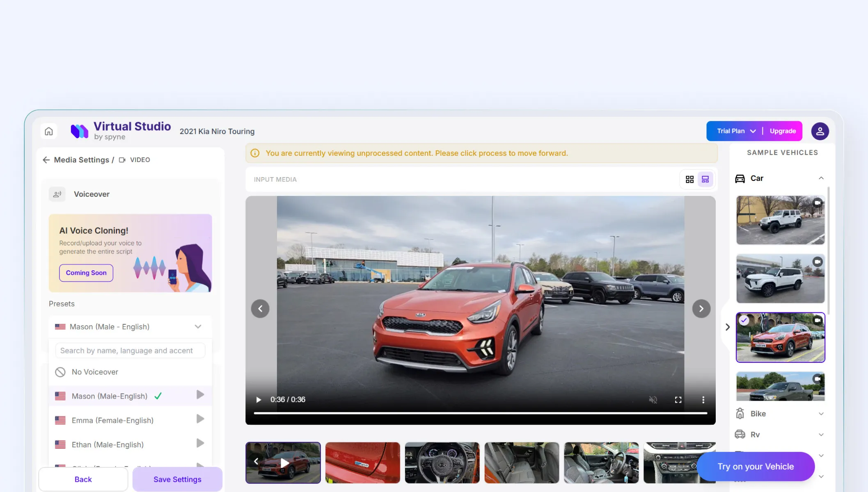Open the user profile avatar menu
Screen dimensions: 868x492
pos(820,131)
